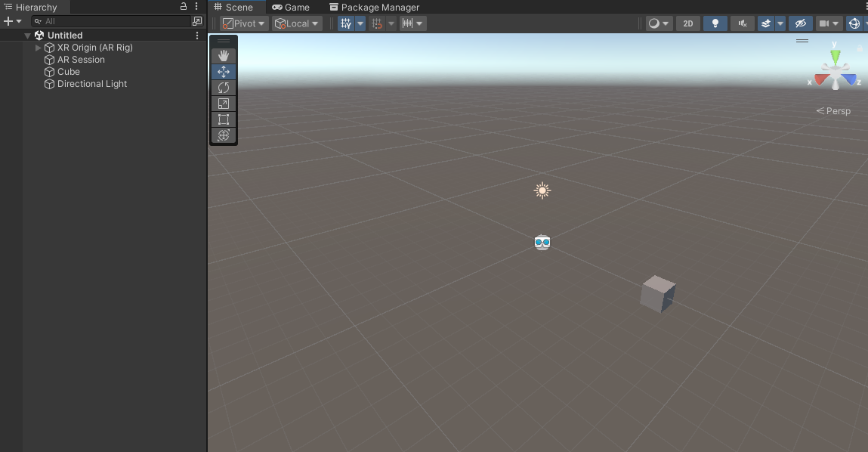Open the scene effects dropdown arrow
Image resolution: width=868 pixels, height=452 pixels.
pos(780,23)
